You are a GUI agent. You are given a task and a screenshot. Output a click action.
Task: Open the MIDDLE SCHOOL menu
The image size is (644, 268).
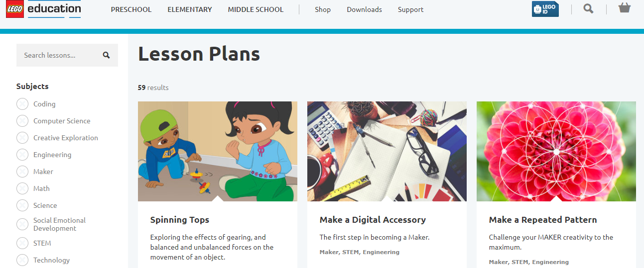click(x=256, y=9)
